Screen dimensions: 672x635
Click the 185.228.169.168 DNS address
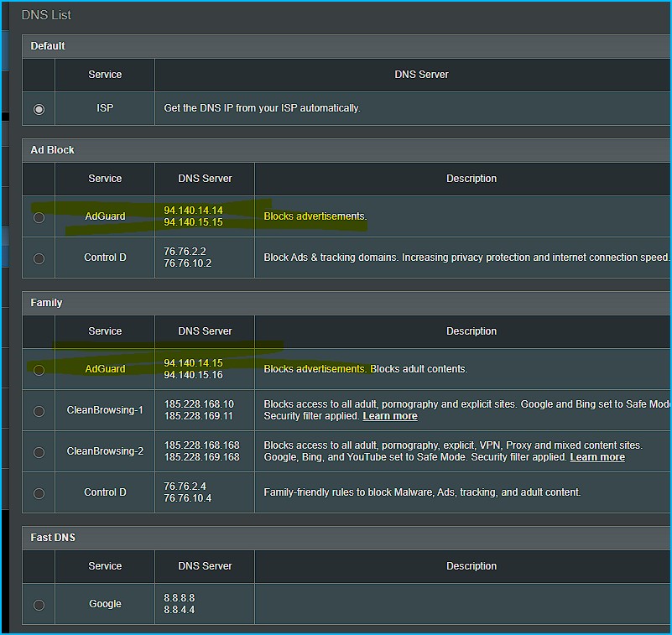202,457
